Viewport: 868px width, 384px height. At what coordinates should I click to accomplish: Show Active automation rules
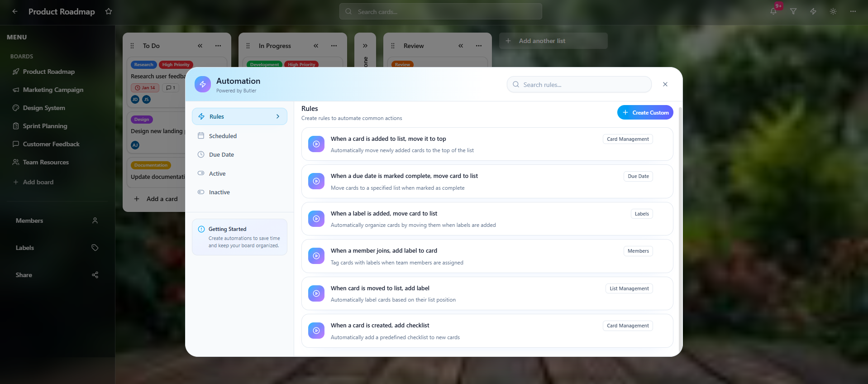pos(239,173)
